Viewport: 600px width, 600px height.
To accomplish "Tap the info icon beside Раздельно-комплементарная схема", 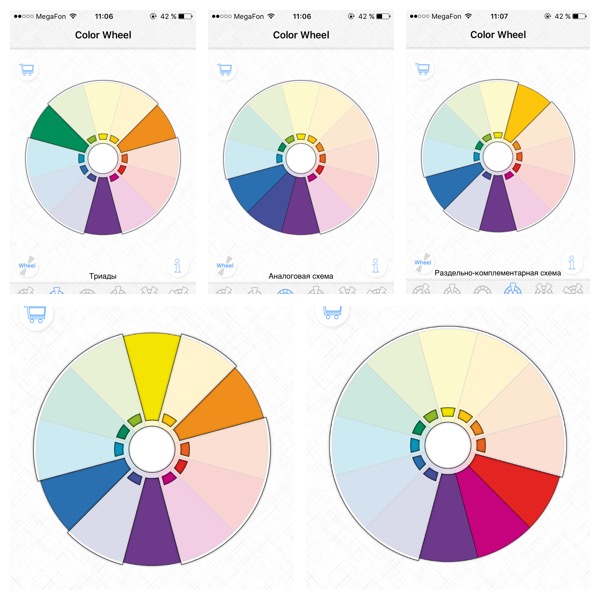I will [574, 262].
